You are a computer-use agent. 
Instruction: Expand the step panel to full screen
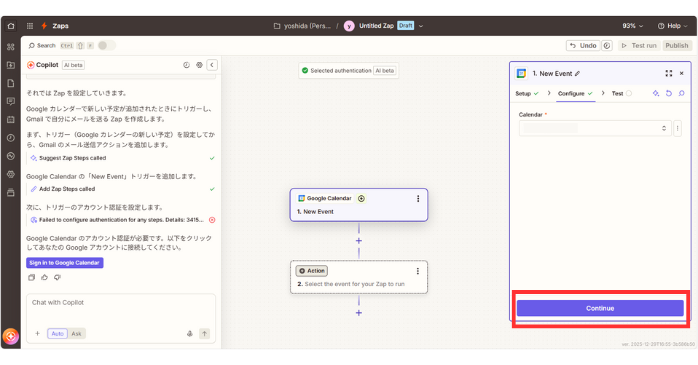pos(669,73)
